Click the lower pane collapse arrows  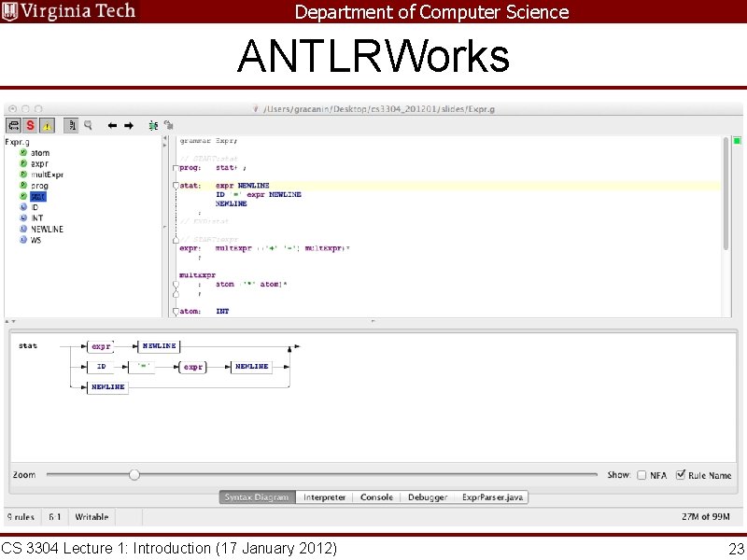[10, 322]
